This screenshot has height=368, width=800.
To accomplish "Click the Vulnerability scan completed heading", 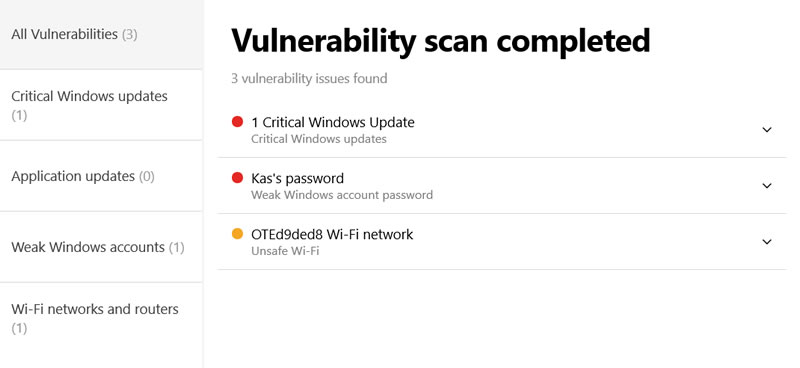I will pyautogui.click(x=440, y=41).
